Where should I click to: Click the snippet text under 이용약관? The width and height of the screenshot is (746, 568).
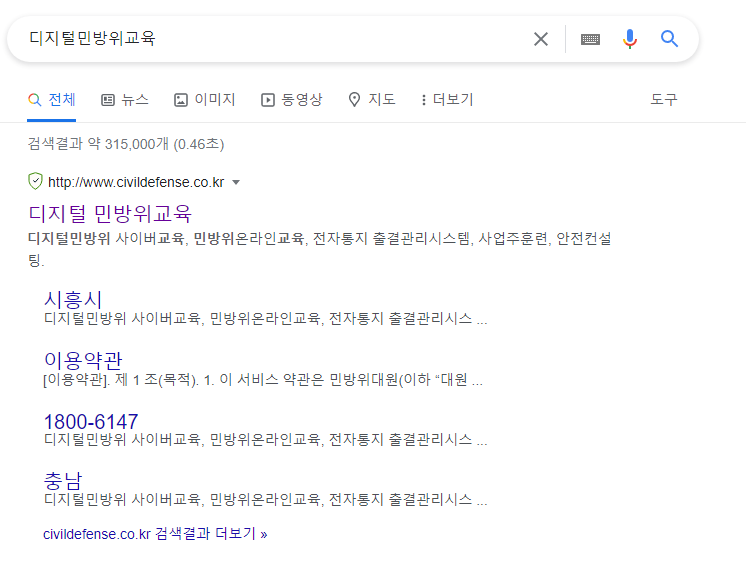point(263,380)
